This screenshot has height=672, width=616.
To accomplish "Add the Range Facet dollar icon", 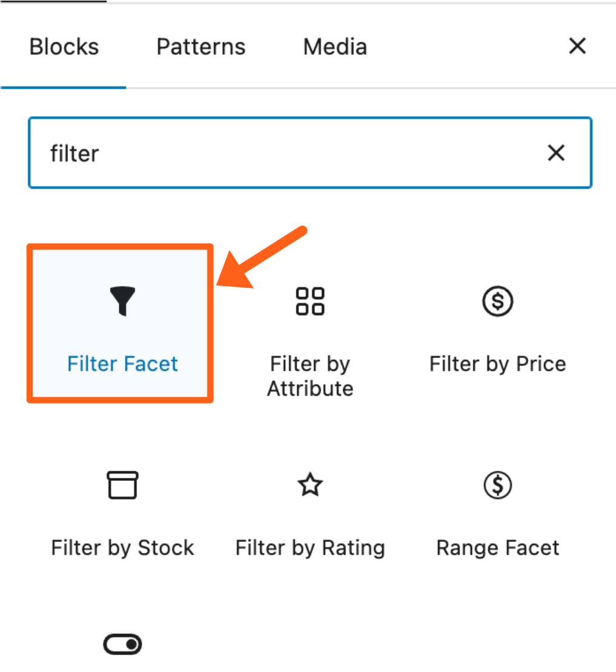I will pos(497,485).
